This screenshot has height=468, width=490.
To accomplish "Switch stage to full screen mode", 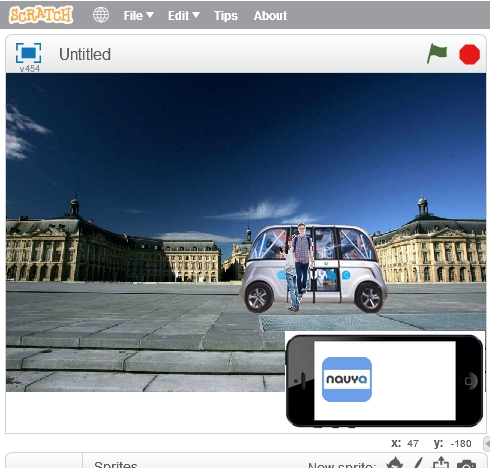I will pyautogui.click(x=29, y=53).
